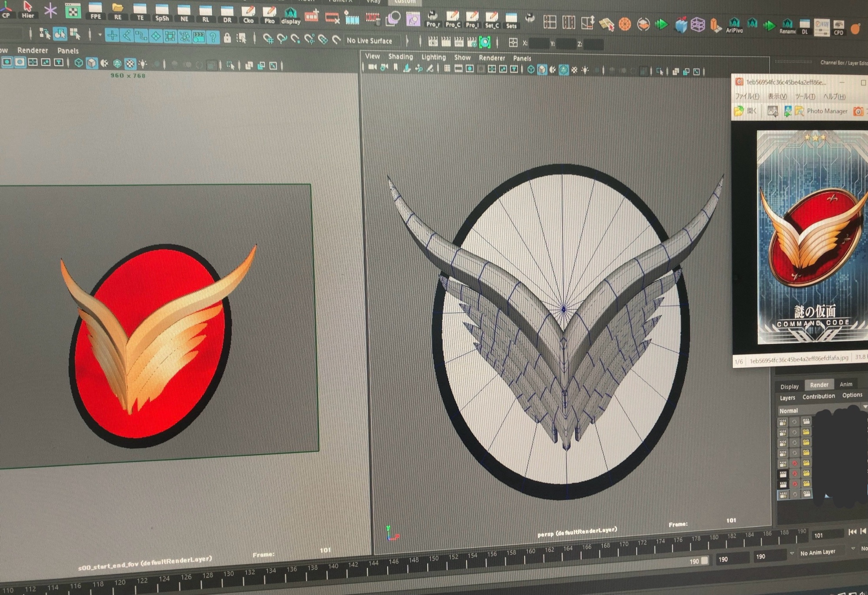Toggle wireframe cube icon in right viewport
The width and height of the screenshot is (868, 595).
point(531,70)
